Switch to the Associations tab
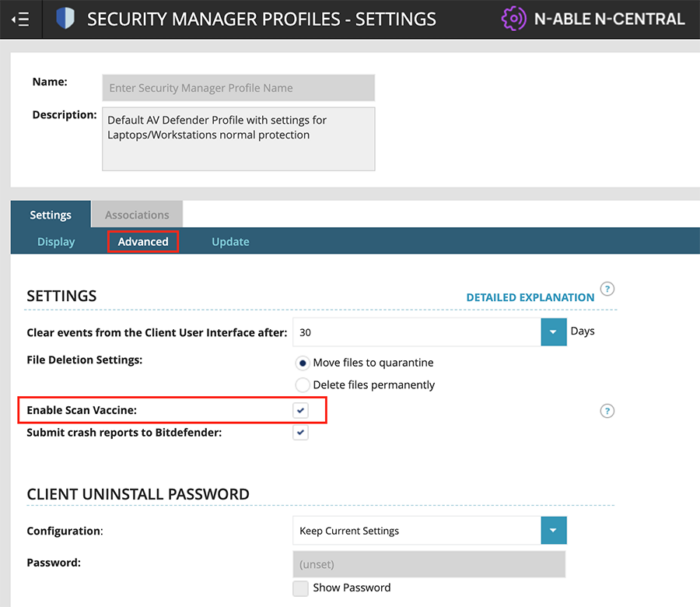 [137, 215]
